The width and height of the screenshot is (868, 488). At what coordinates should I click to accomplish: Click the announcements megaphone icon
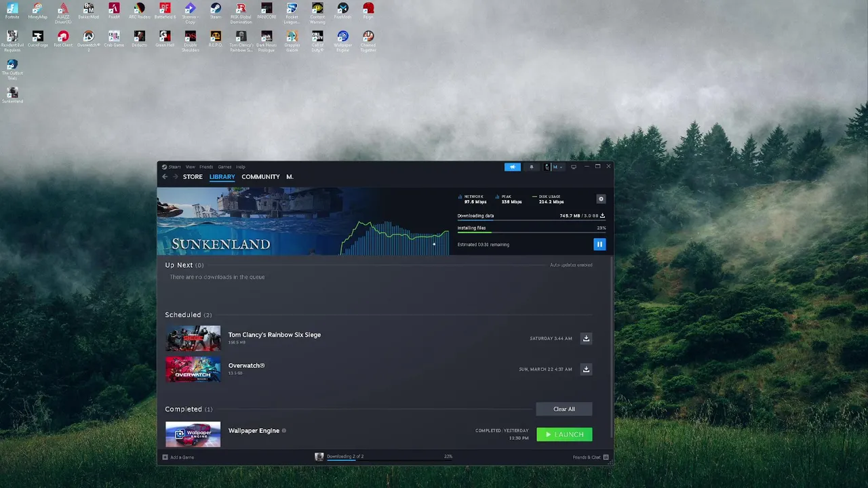point(513,167)
